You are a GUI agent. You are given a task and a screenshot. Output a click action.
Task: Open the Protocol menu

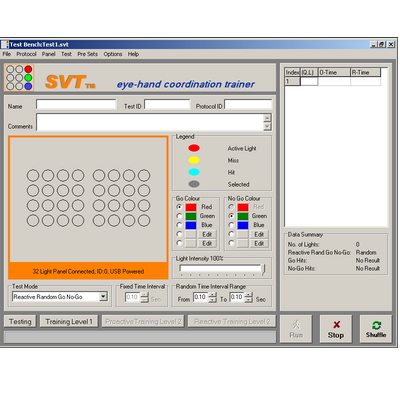(26, 54)
